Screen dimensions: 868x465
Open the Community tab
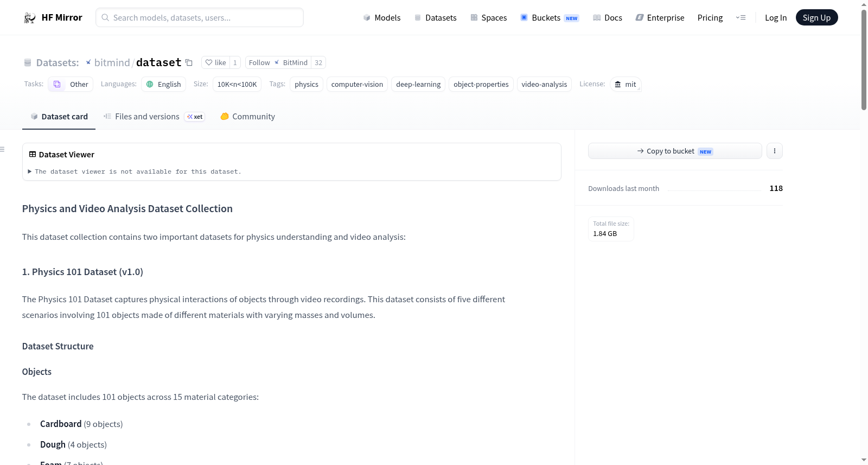pyautogui.click(x=247, y=117)
